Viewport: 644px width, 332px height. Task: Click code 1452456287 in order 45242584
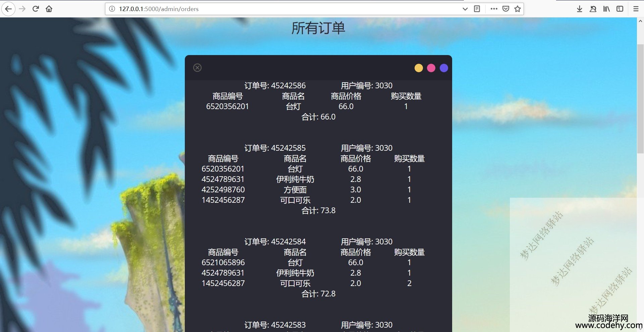(223, 283)
